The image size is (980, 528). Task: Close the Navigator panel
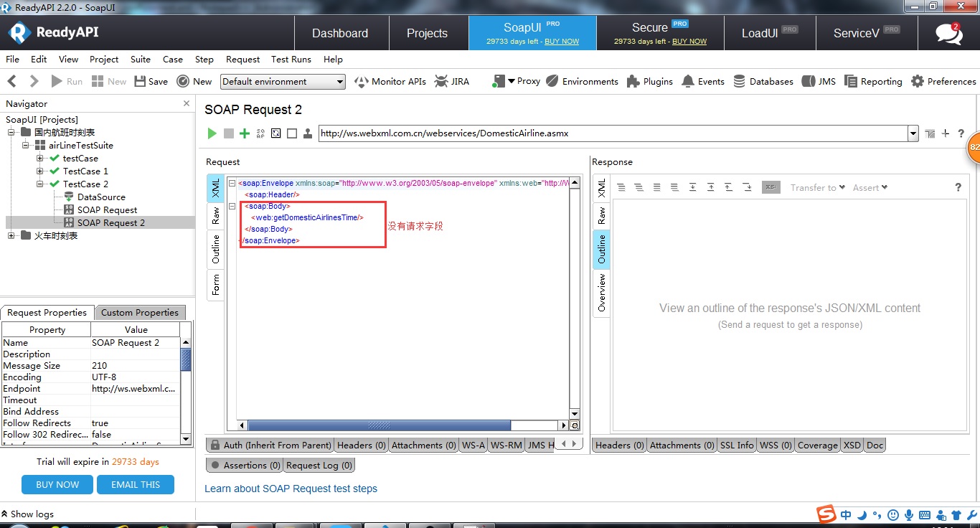(x=187, y=103)
